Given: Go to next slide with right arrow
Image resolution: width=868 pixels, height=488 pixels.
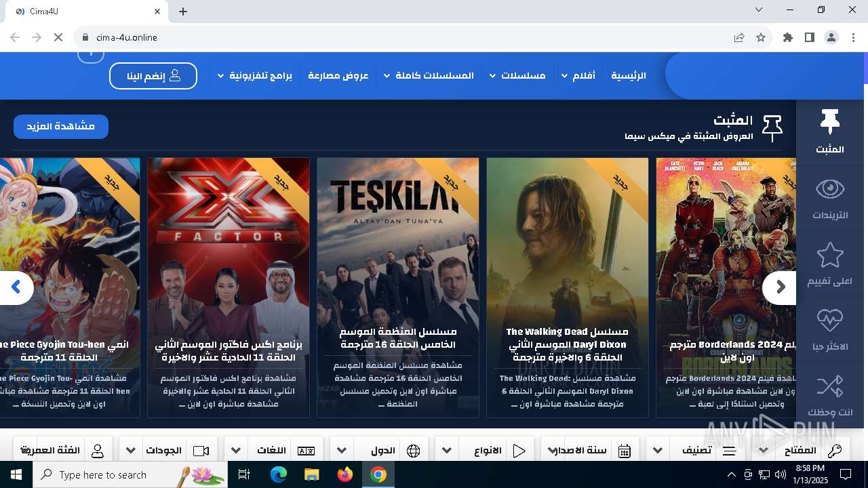Looking at the screenshot, I should pos(779,287).
